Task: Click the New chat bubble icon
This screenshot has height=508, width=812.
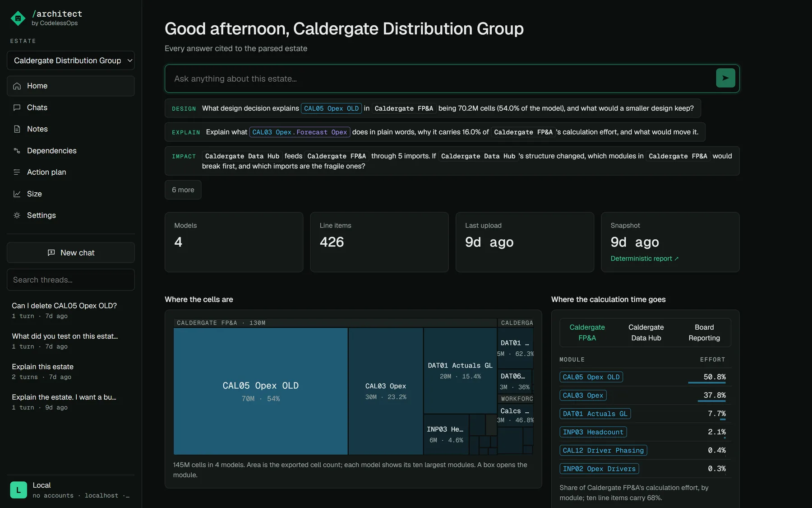Action: click(x=51, y=253)
